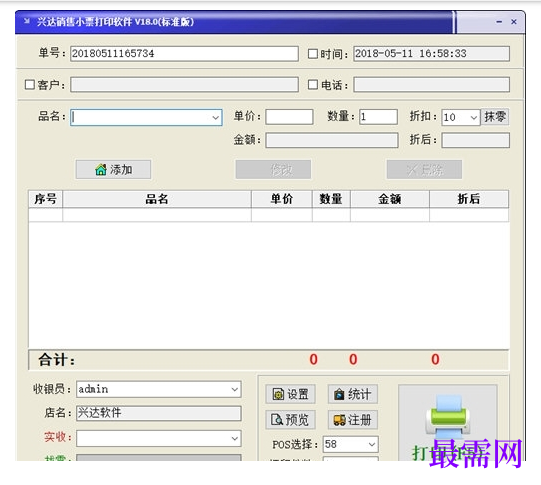Click the 数量 quantity input field
The image size is (541, 485).
click(x=378, y=117)
